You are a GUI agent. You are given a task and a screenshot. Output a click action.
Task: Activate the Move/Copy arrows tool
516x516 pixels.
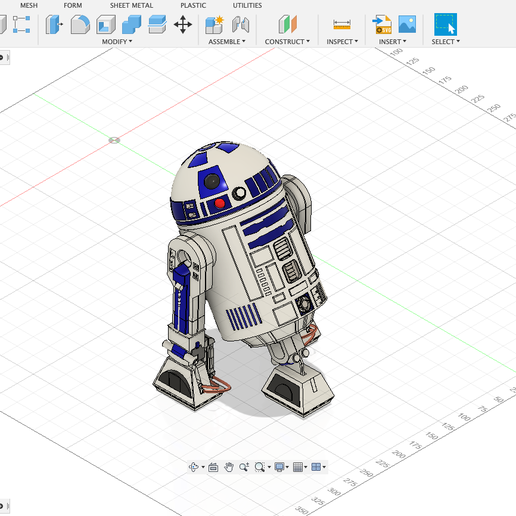[x=183, y=24]
